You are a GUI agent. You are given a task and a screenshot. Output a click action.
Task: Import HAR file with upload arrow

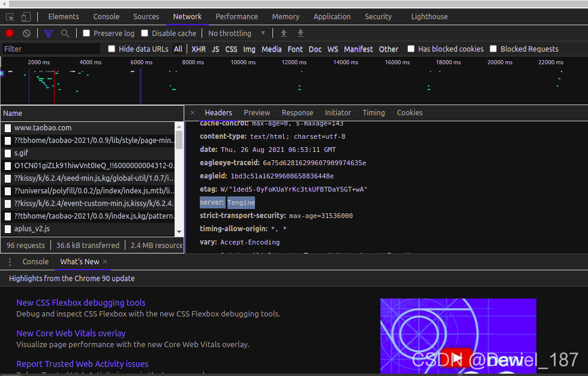point(284,34)
